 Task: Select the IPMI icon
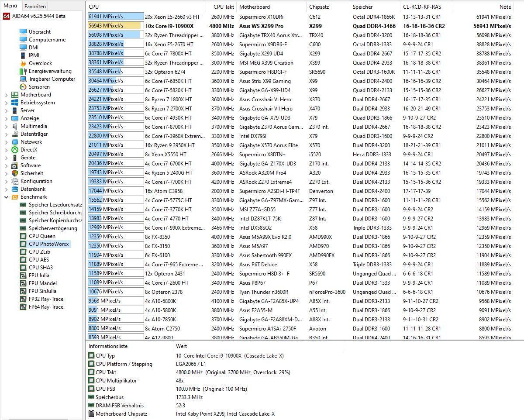point(23,55)
